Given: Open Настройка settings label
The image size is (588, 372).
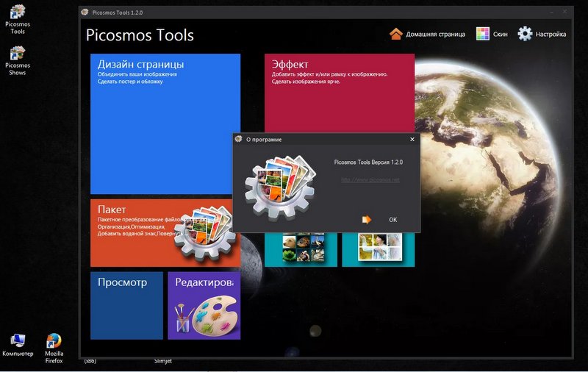Looking at the screenshot, I should click(x=551, y=34).
